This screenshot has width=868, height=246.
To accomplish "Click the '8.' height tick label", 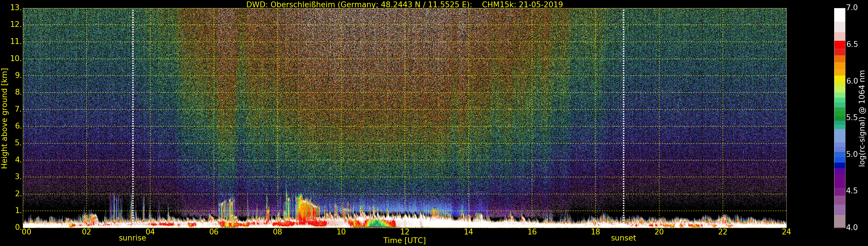I will pos(18,92).
